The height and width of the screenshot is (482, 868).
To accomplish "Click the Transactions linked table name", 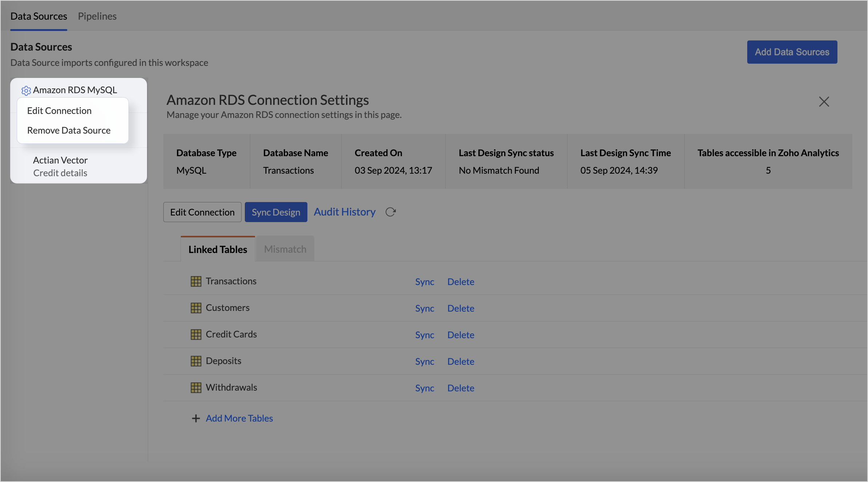I will point(231,281).
